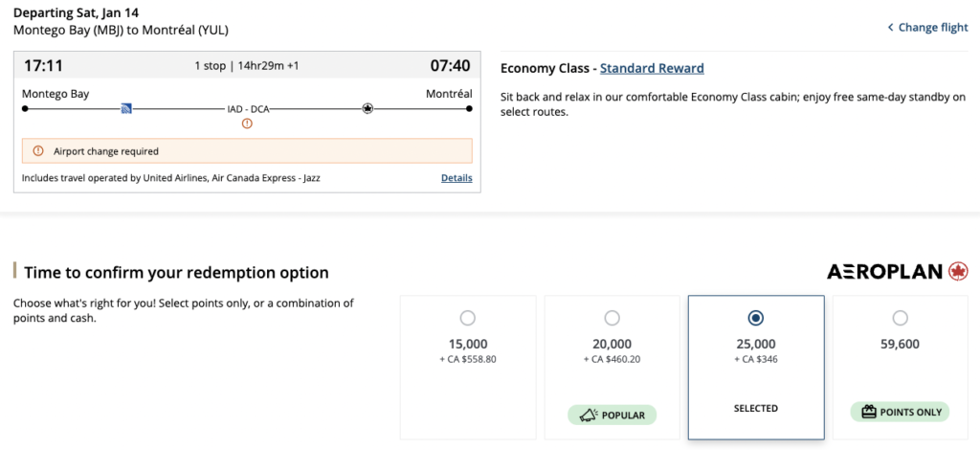The height and width of the screenshot is (450, 980).
Task: Click the airport change warning icon
Action: point(38,151)
